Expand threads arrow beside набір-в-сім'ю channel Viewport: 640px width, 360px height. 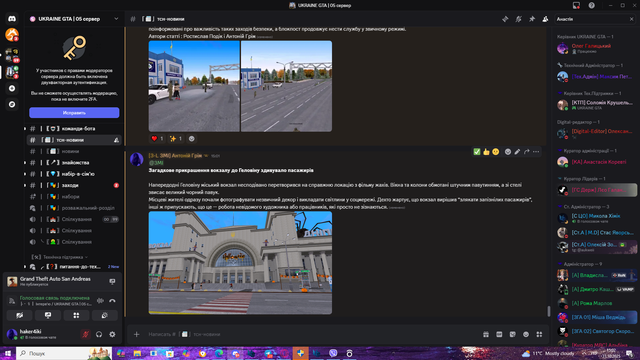point(25,174)
